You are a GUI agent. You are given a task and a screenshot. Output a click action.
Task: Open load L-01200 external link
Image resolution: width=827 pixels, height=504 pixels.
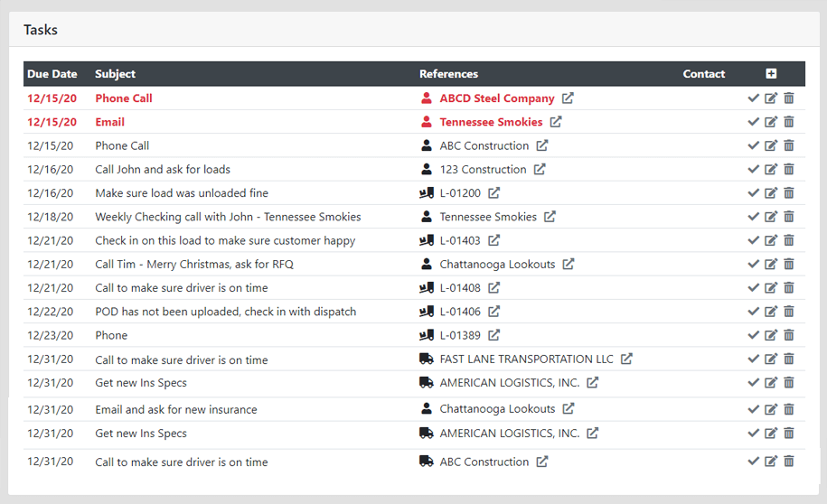click(x=493, y=193)
